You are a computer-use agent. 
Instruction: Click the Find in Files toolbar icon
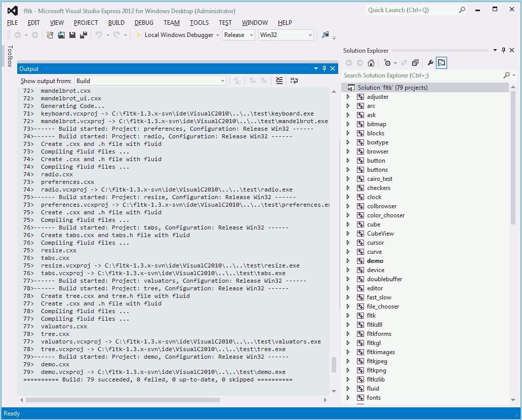[x=325, y=34]
